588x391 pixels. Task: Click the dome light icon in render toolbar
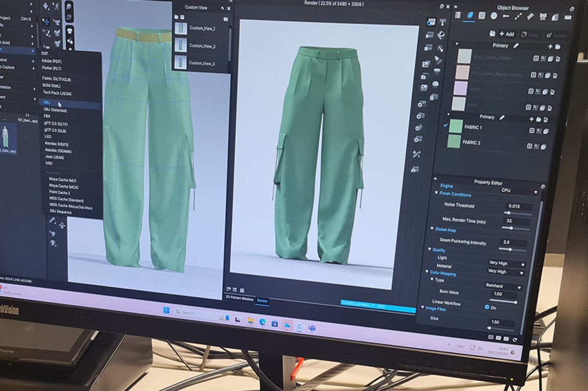coord(436,83)
